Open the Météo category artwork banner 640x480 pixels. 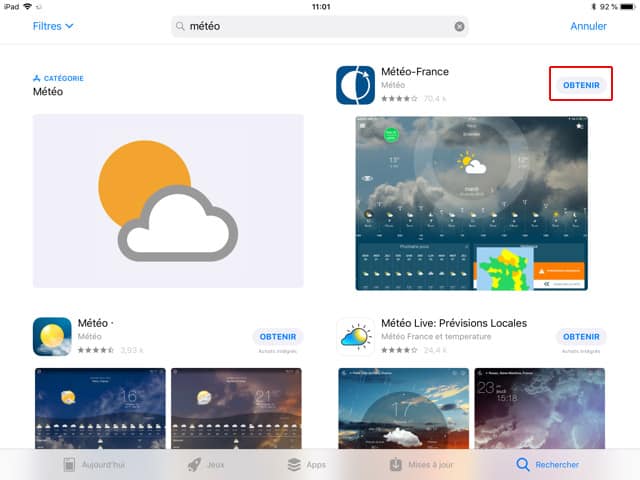(x=168, y=200)
